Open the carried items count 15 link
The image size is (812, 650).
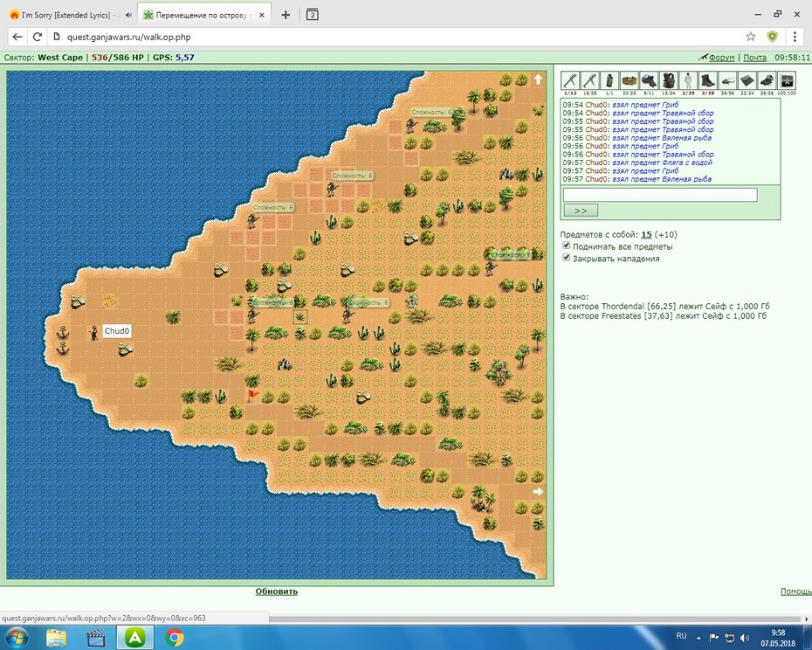[646, 234]
